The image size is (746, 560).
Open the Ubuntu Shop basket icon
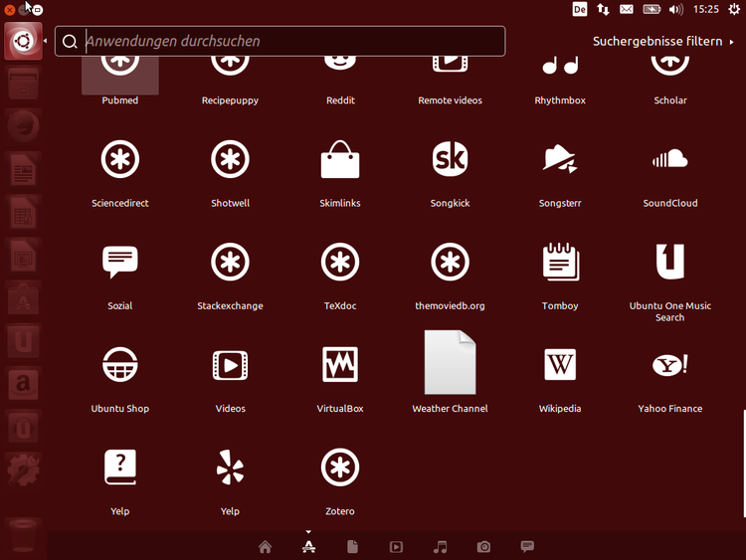coord(120,366)
